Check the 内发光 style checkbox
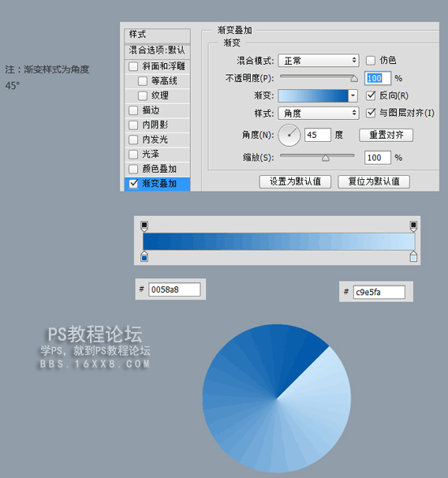448x478 pixels. click(x=133, y=140)
